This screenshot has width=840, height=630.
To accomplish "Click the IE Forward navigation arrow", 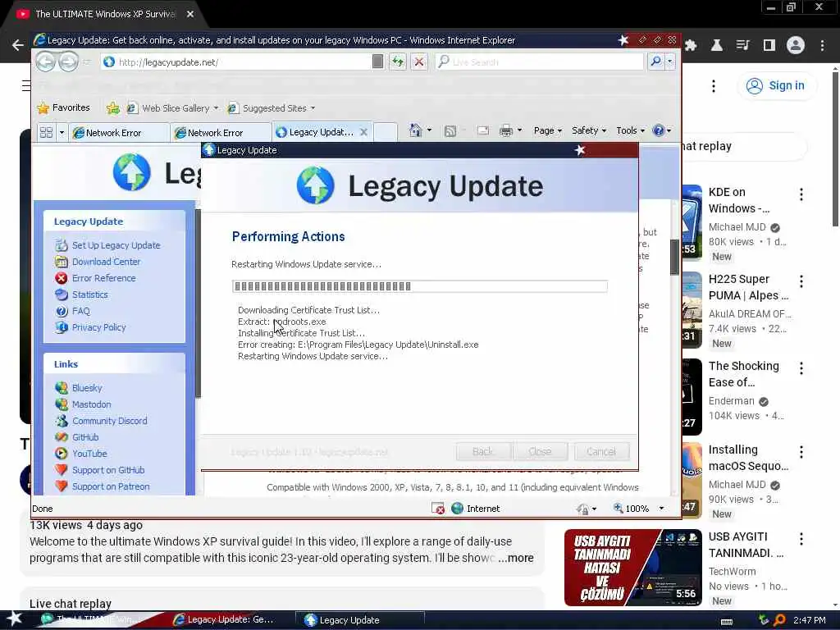I will coord(68,62).
